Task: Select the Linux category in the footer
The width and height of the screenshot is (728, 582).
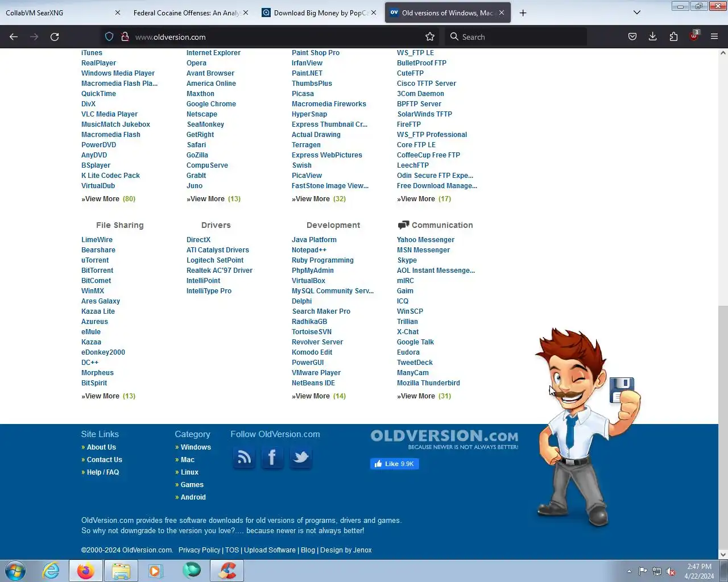Action: [x=189, y=472]
